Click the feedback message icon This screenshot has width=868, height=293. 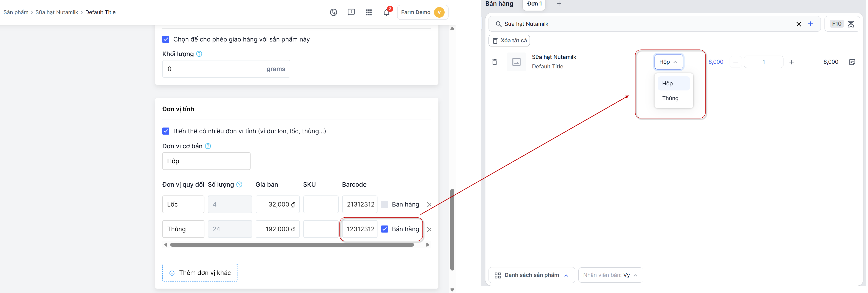351,12
